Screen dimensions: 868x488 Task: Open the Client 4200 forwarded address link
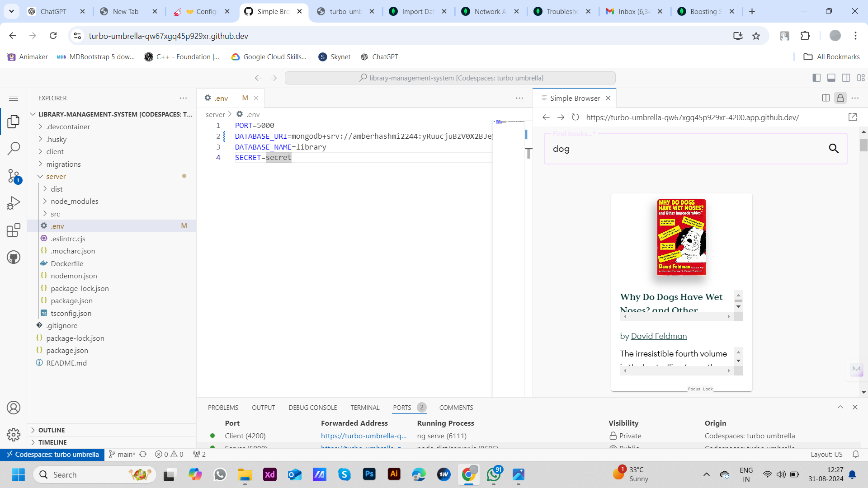[x=363, y=436]
